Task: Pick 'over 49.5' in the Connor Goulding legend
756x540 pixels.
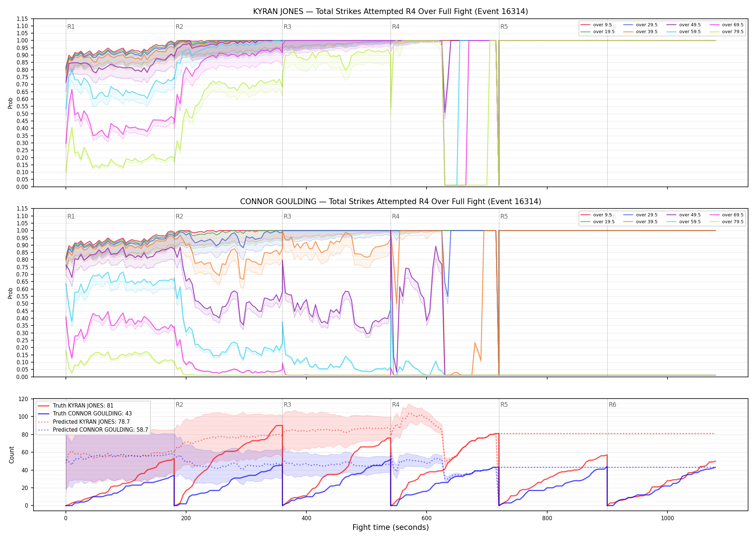Action: click(x=684, y=215)
